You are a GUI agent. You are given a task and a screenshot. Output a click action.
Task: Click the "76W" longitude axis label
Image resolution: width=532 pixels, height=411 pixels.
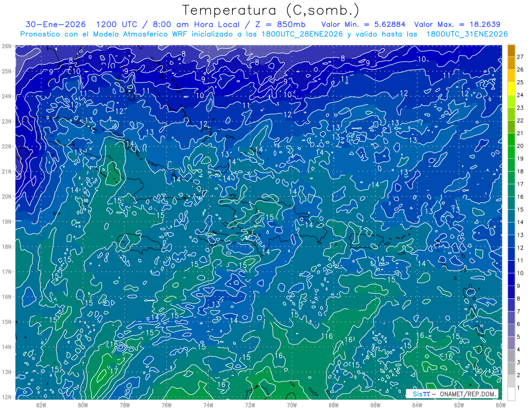click(166, 404)
